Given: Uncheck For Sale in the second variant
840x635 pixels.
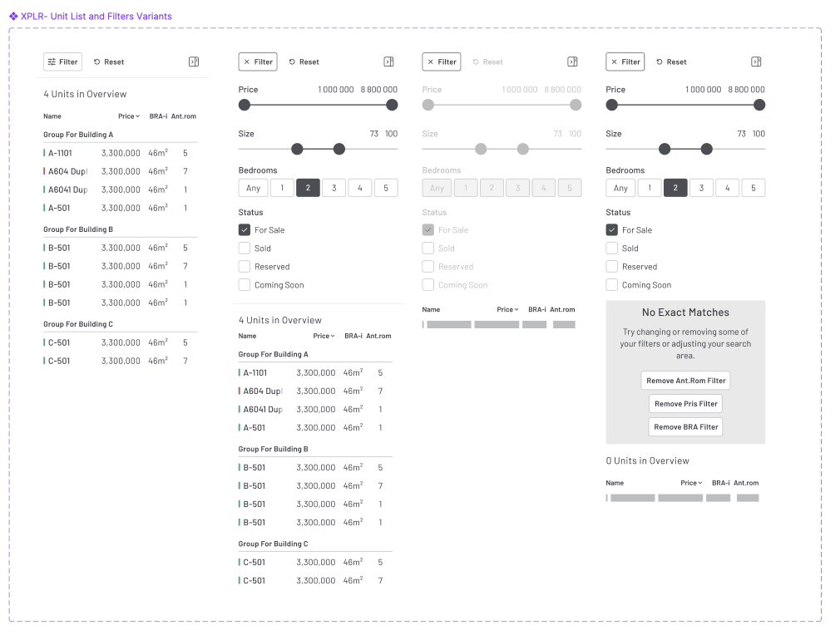Looking at the screenshot, I should (x=245, y=230).
